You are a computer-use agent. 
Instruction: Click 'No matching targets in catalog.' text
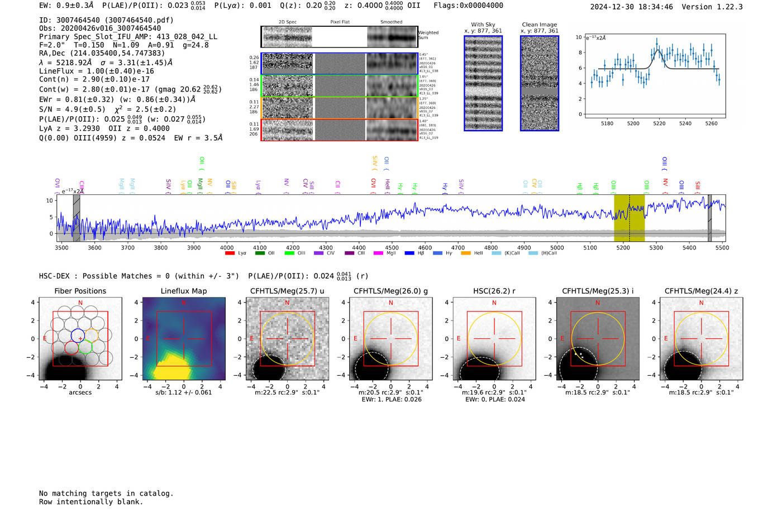(106, 493)
